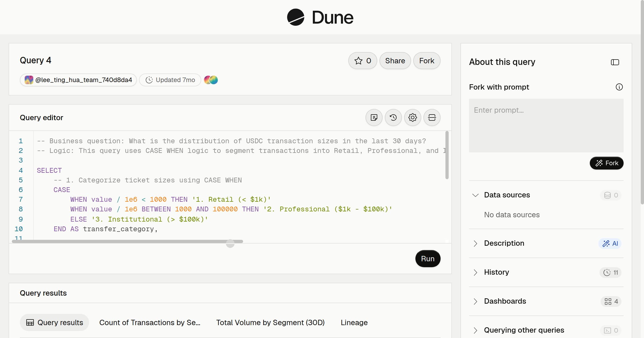Open query editor settings gear
Viewport: 644px width, 338px height.
(412, 117)
